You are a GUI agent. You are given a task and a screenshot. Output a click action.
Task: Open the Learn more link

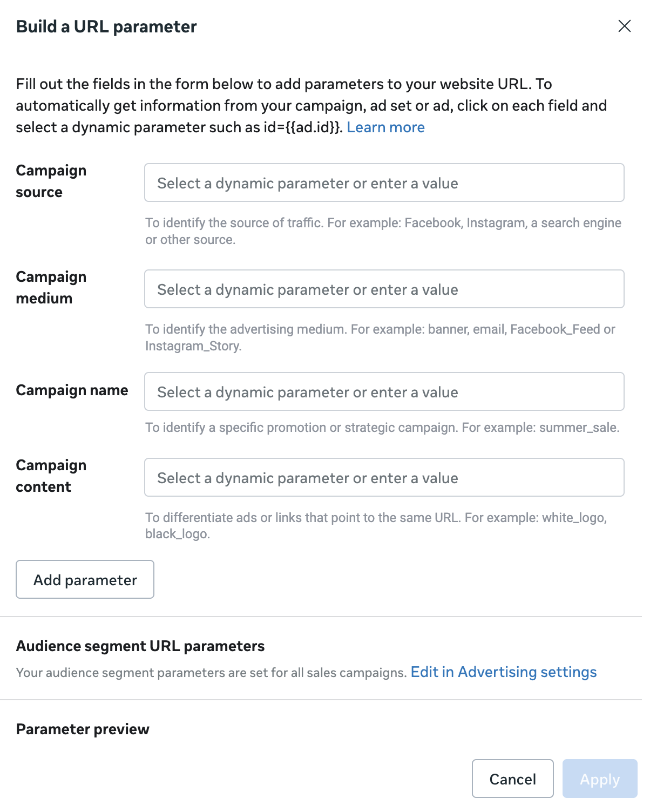pyautogui.click(x=385, y=127)
